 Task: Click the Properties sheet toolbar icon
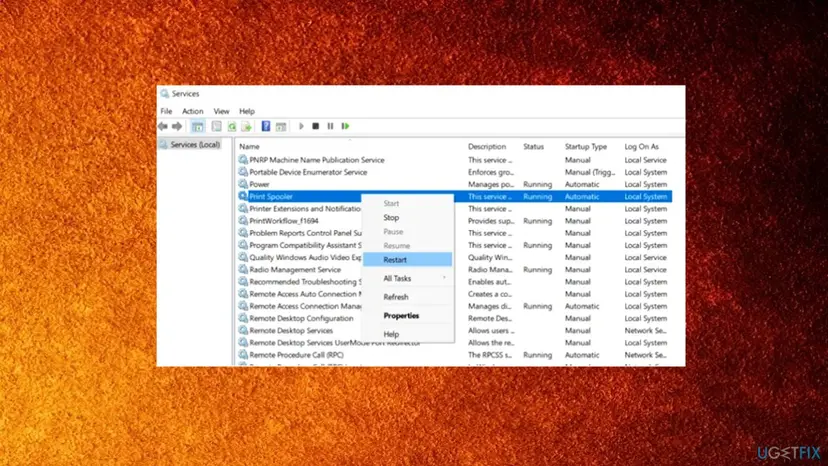click(x=217, y=126)
